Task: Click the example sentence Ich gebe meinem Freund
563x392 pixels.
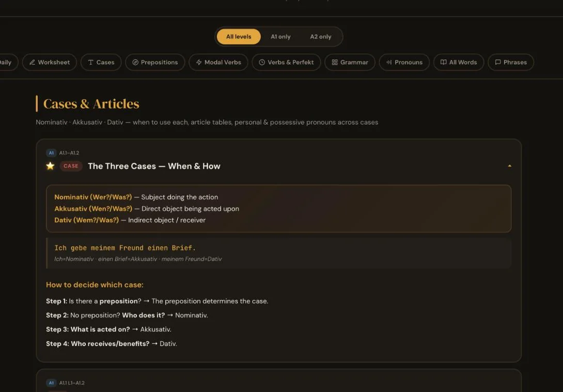Action: coord(125,248)
